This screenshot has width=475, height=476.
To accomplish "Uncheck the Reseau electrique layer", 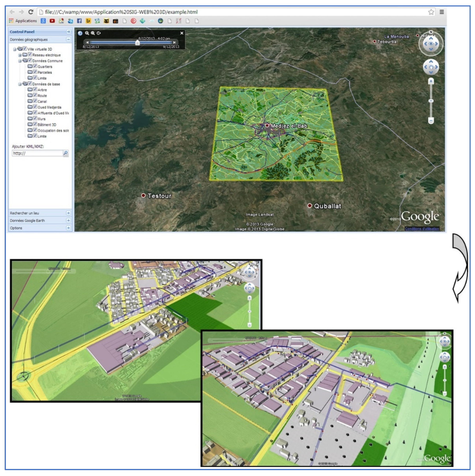I will coord(30,54).
